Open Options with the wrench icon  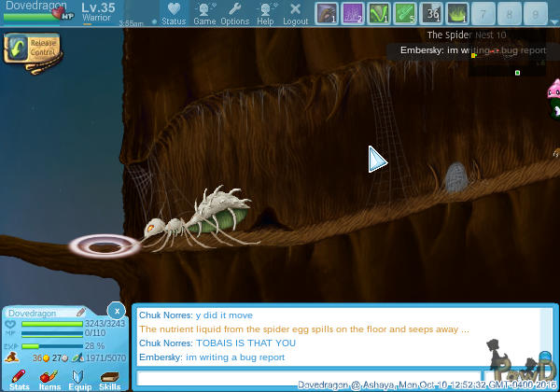(x=234, y=12)
